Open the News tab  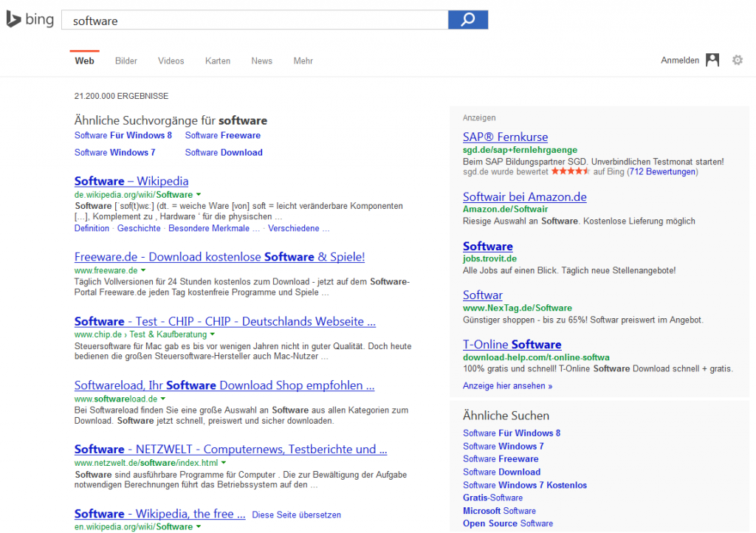tap(262, 61)
